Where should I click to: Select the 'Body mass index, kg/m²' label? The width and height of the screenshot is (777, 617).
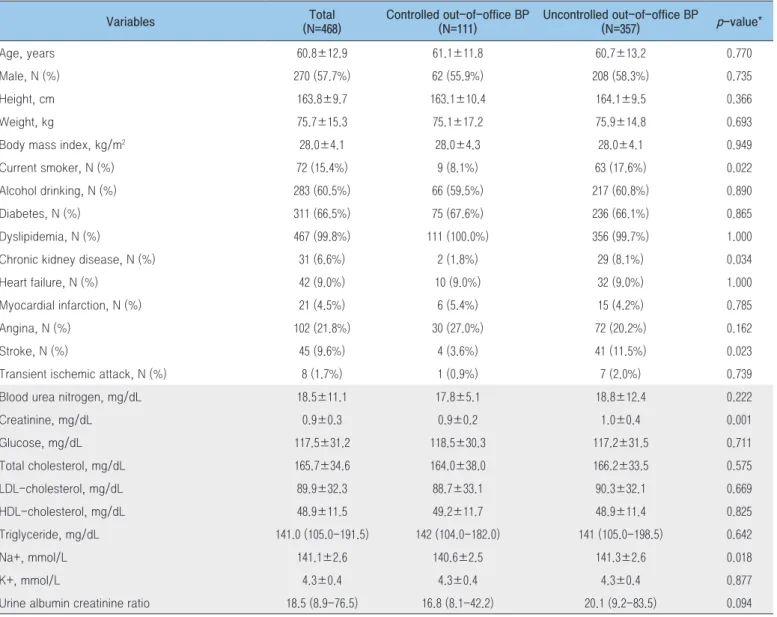coord(62,145)
